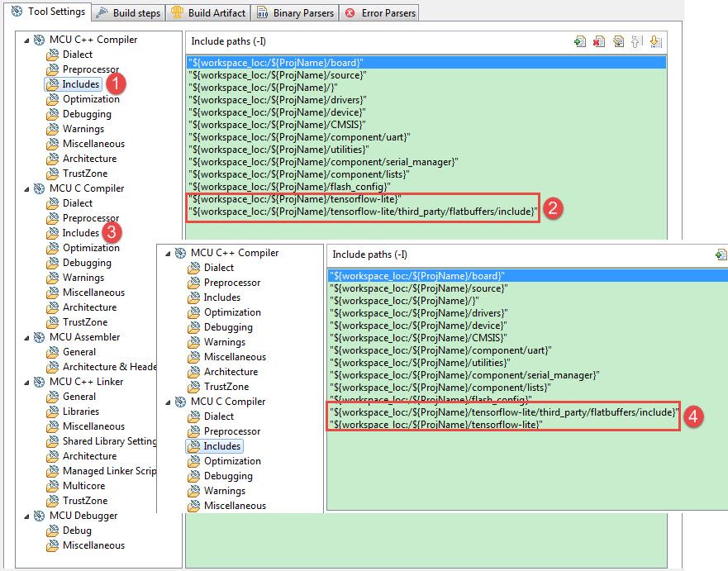Open Managed Linker Script item
Screen dimensions: 728x571
(x=101, y=470)
